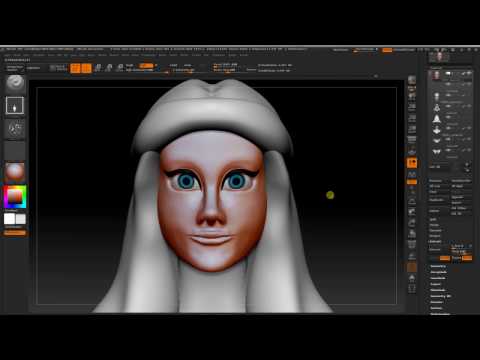
Task: Click the Rotate view icon on right shelf
Action: [x=412, y=234]
